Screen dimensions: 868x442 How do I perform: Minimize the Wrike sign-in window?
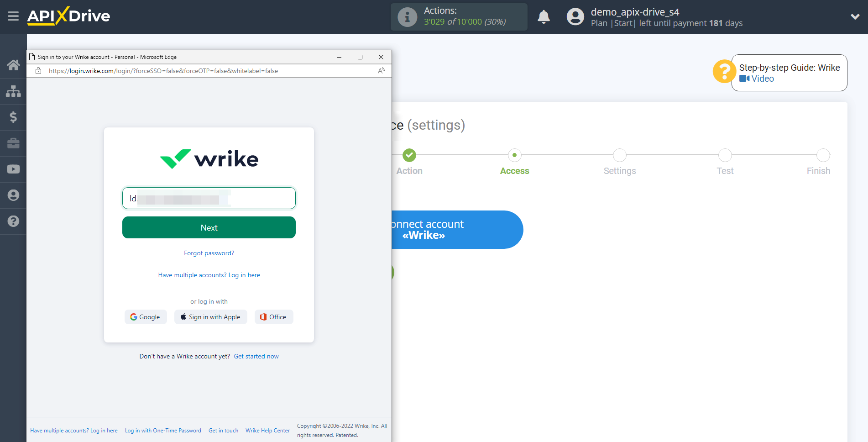point(339,57)
